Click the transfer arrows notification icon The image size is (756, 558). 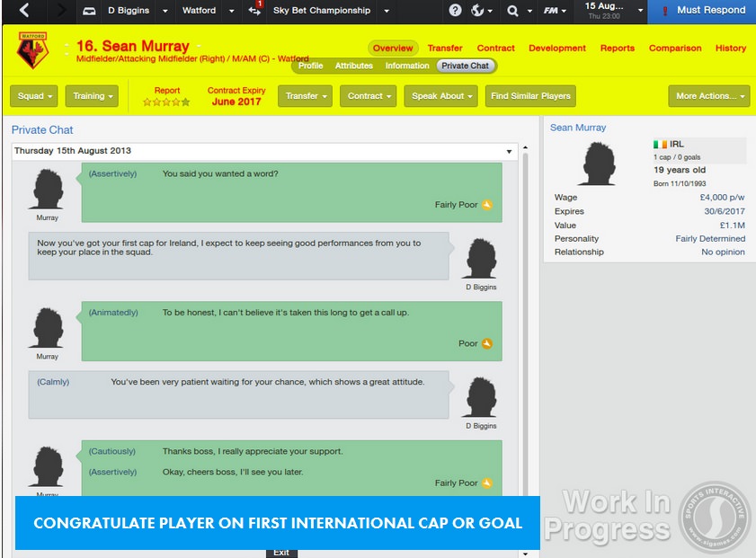pyautogui.click(x=254, y=11)
